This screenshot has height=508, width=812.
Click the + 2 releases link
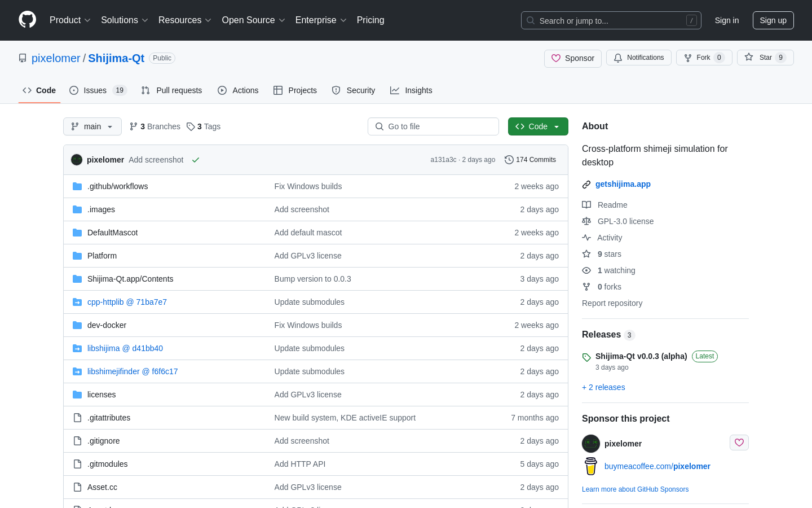click(x=603, y=387)
